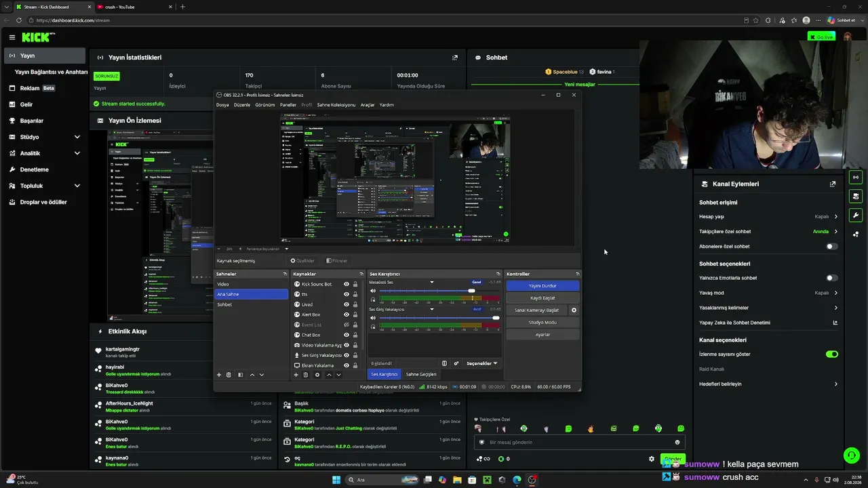Image resolution: width=868 pixels, height=488 pixels.
Task: Move the selected source down in Kaynaklar
Action: (x=339, y=375)
